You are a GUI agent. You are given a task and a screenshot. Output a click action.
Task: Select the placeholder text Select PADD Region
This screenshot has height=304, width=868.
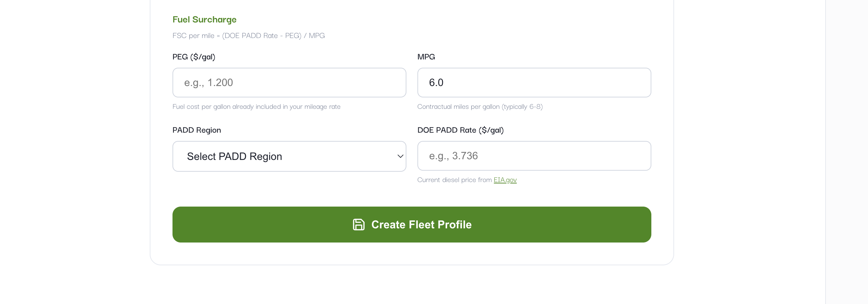click(234, 156)
